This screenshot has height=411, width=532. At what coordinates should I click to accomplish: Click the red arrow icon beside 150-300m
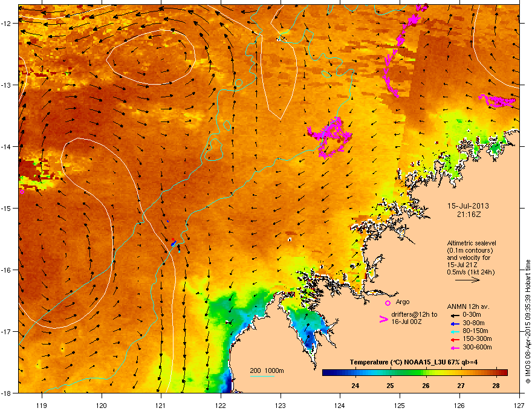click(x=455, y=339)
